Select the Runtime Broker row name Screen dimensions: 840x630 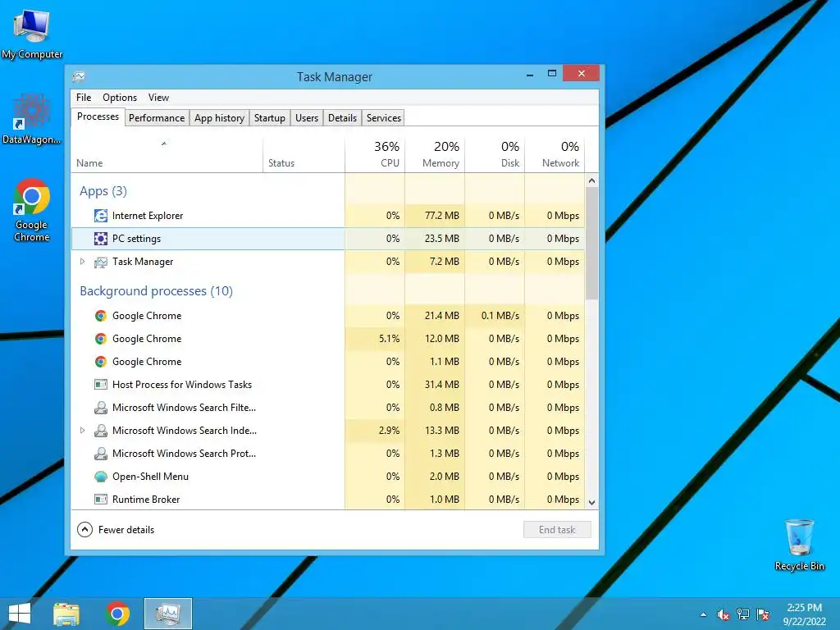146,500
